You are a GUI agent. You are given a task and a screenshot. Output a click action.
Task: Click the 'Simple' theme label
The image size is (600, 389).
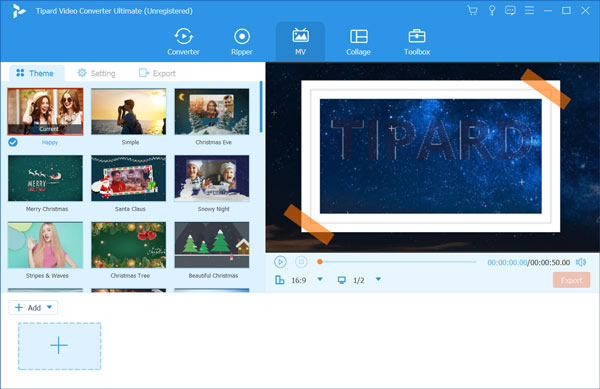pyautogui.click(x=130, y=142)
